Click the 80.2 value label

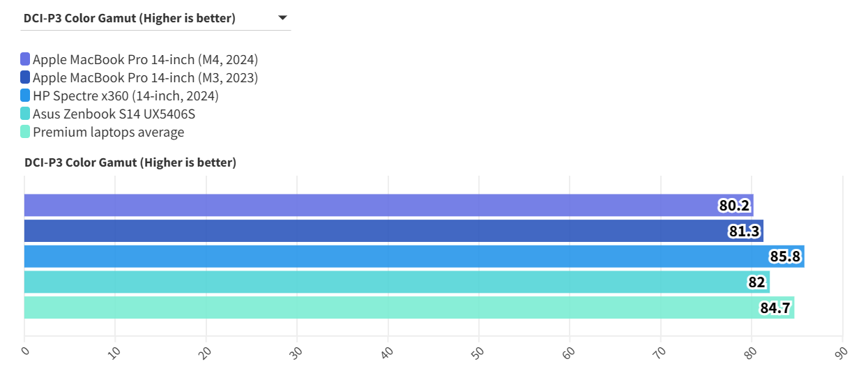[x=734, y=206]
